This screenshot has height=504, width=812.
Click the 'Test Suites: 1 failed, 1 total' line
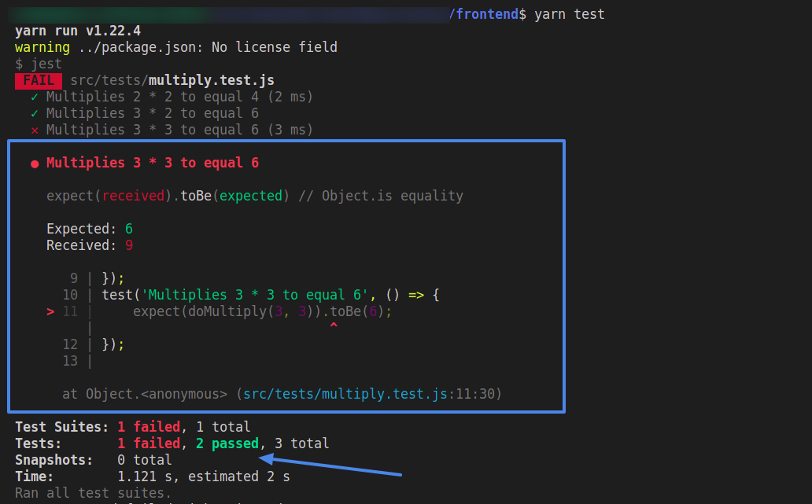tap(132, 427)
